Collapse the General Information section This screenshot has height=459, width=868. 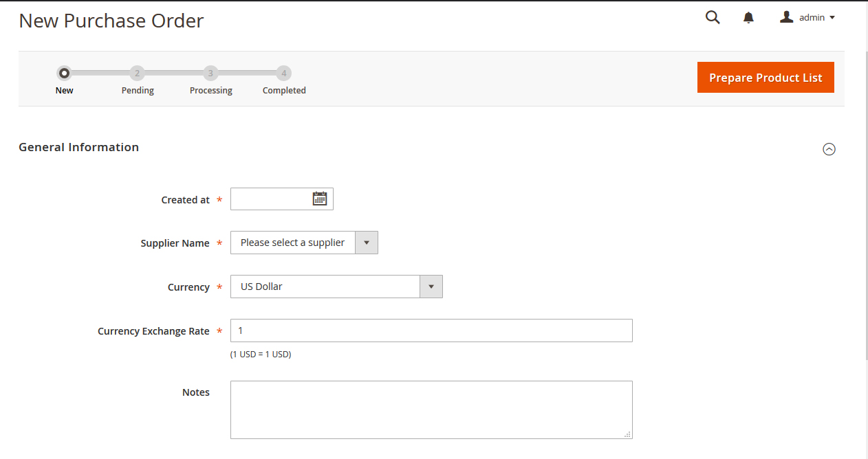(829, 149)
